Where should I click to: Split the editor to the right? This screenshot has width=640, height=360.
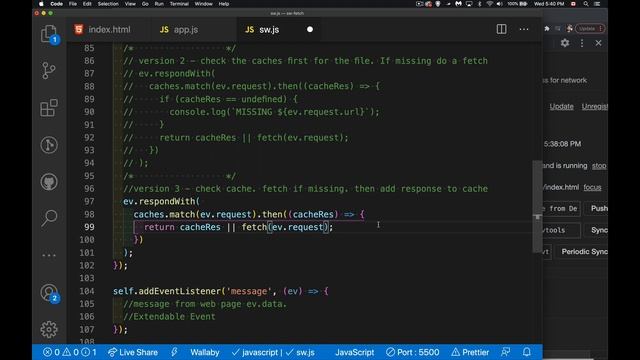[501, 29]
